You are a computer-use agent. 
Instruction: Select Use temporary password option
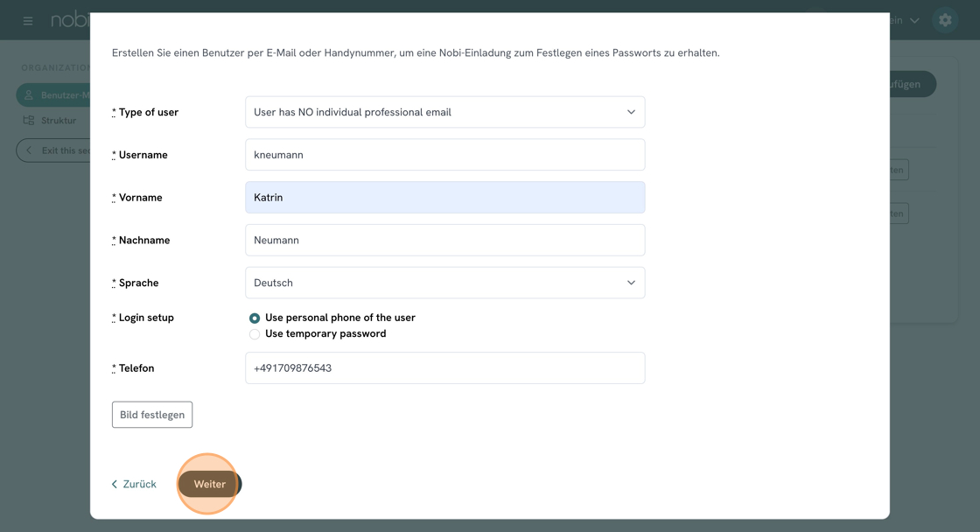click(x=255, y=334)
